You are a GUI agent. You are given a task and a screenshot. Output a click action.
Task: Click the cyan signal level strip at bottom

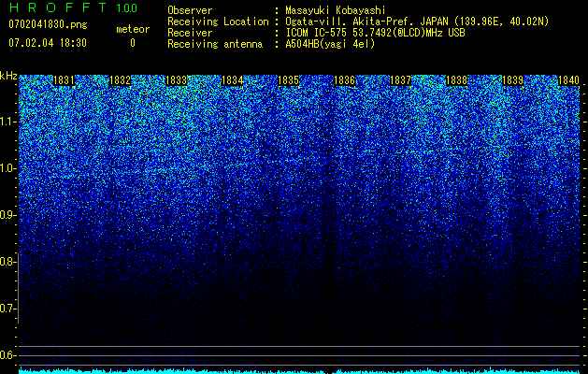coord(299,371)
